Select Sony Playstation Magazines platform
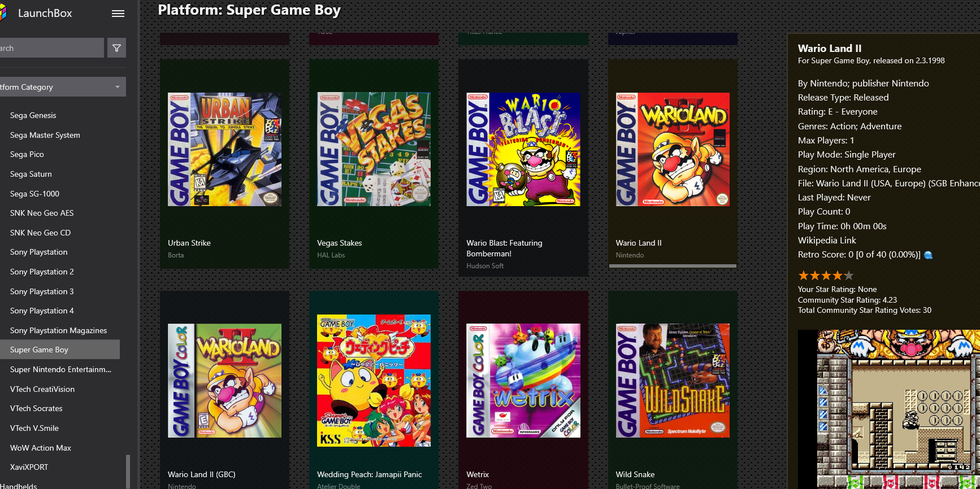The height and width of the screenshot is (489, 980). (x=58, y=330)
